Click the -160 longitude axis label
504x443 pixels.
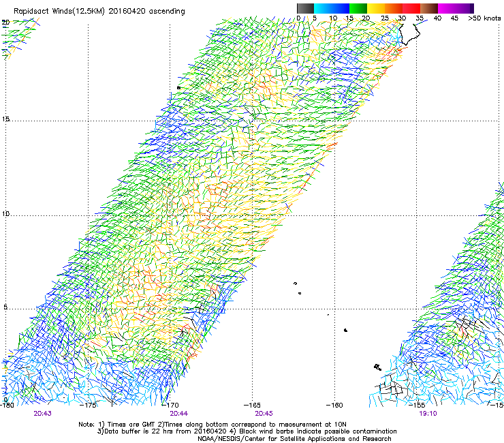pos(334,405)
